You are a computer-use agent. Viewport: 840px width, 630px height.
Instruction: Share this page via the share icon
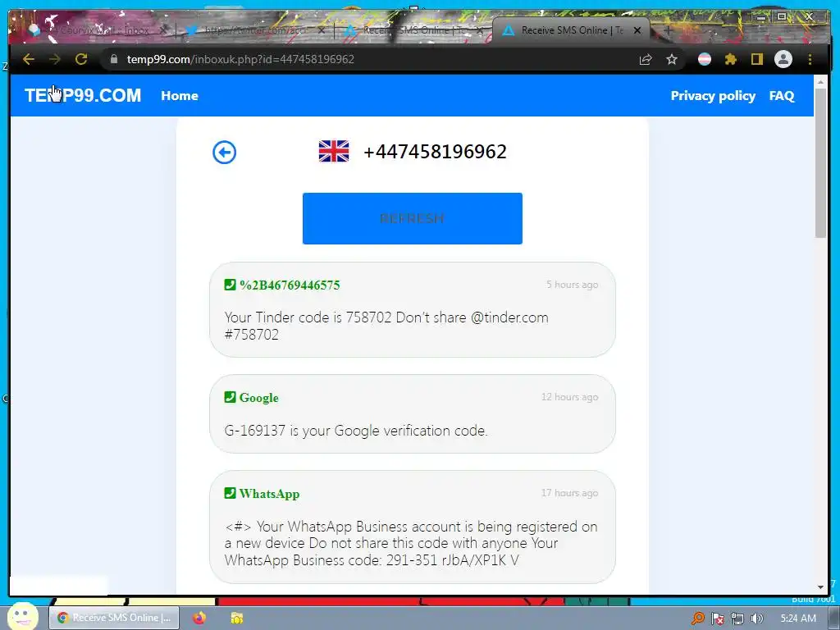pos(646,59)
